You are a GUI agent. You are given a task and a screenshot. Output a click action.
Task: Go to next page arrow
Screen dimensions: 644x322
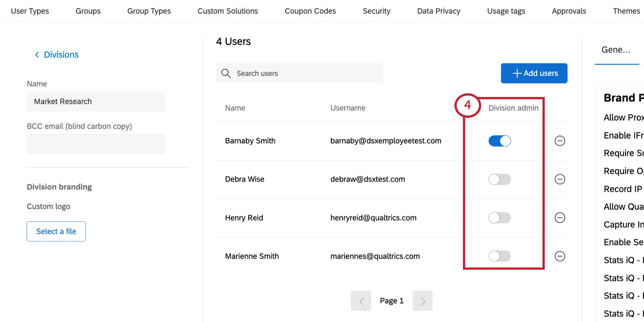(x=422, y=301)
